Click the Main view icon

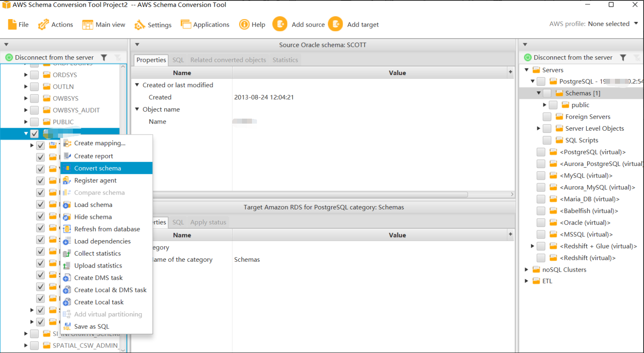point(87,24)
